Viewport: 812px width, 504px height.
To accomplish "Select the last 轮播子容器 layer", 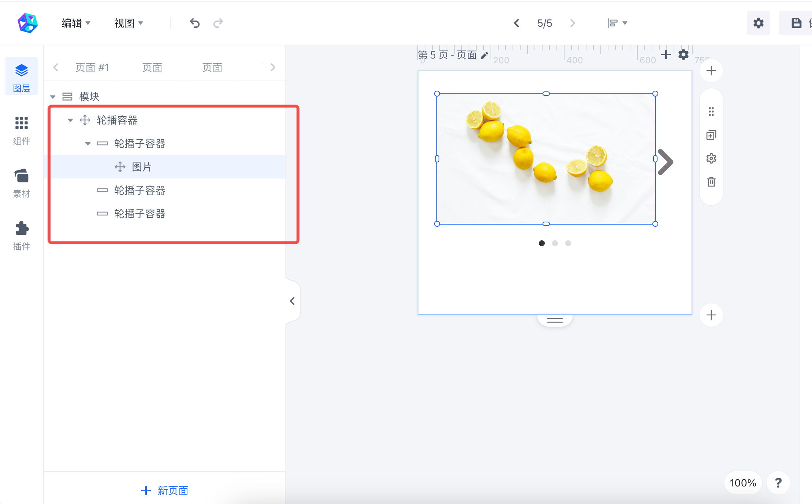I will tap(165, 214).
